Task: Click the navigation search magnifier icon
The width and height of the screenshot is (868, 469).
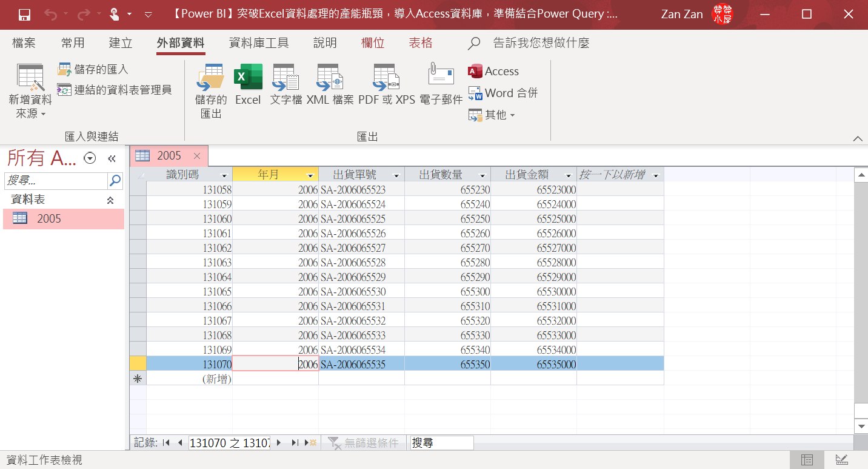Action: pos(115,181)
